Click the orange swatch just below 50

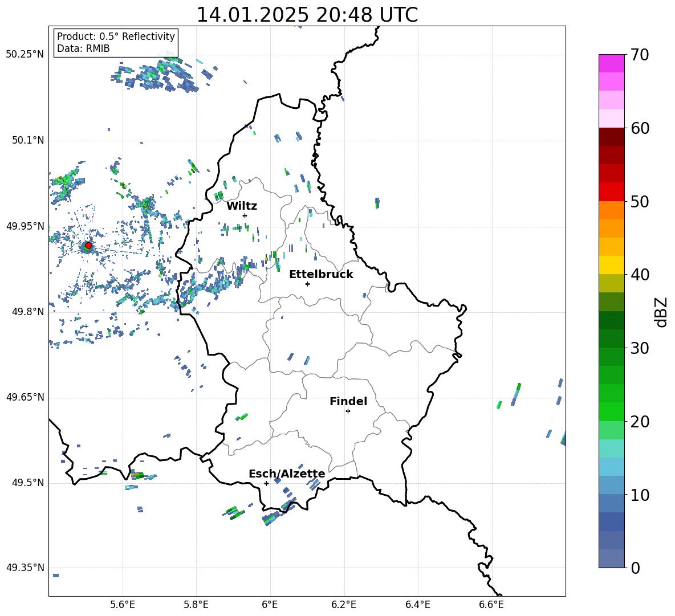tap(612, 210)
